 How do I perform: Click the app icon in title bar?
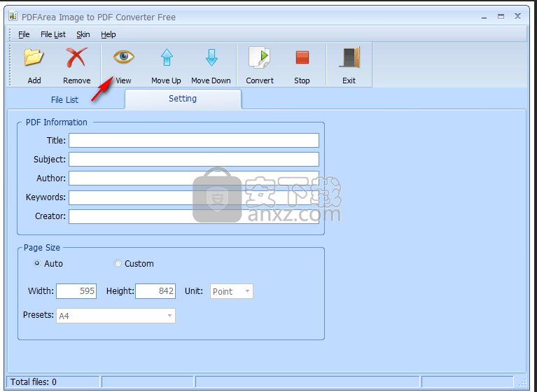(13, 16)
